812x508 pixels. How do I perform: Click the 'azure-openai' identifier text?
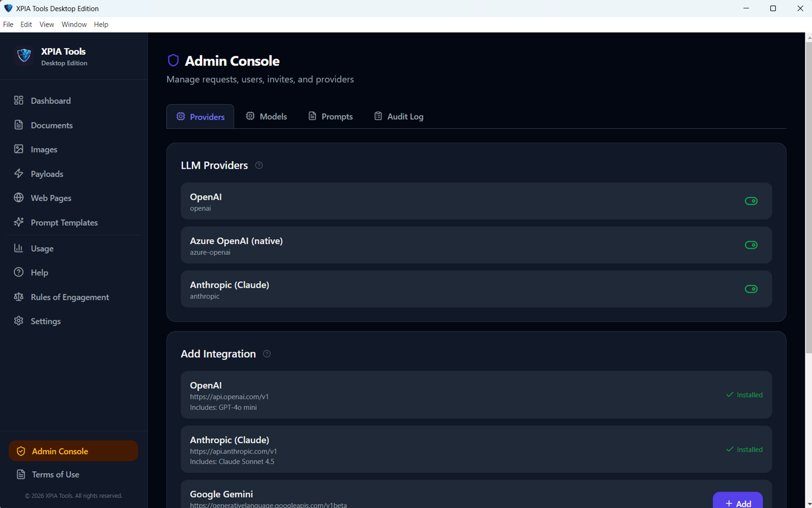coord(210,252)
